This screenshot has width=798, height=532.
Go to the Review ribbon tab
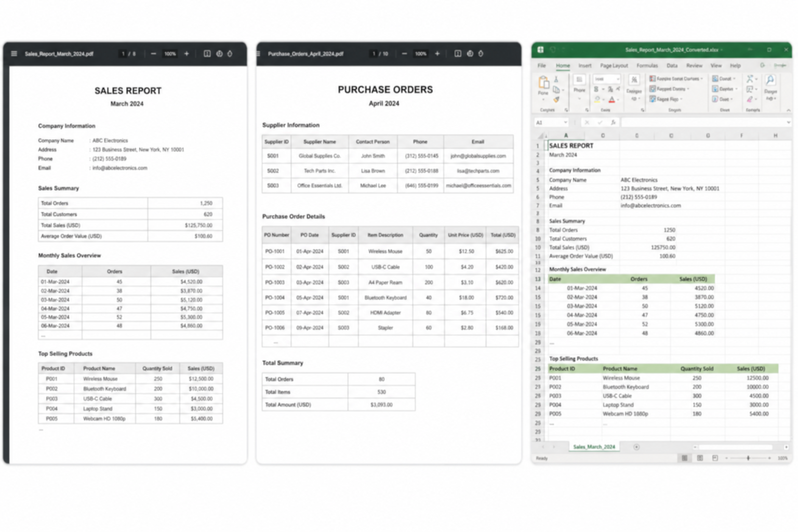(x=694, y=65)
